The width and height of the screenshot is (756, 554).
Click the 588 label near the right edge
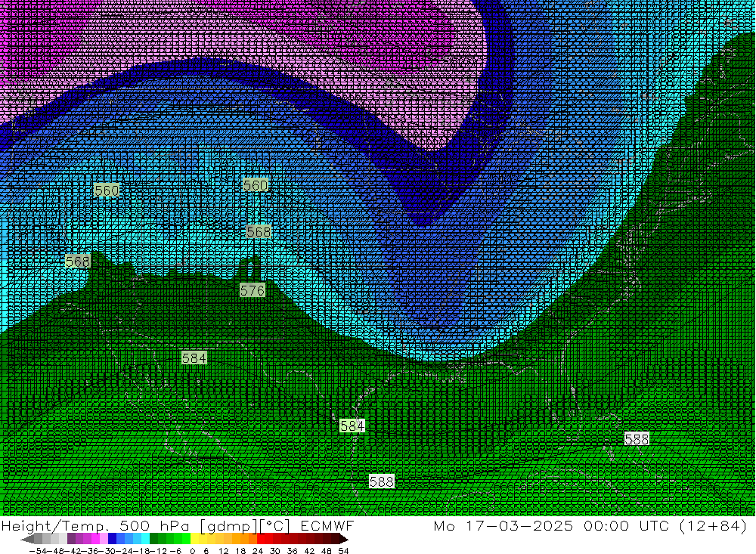[637, 439]
